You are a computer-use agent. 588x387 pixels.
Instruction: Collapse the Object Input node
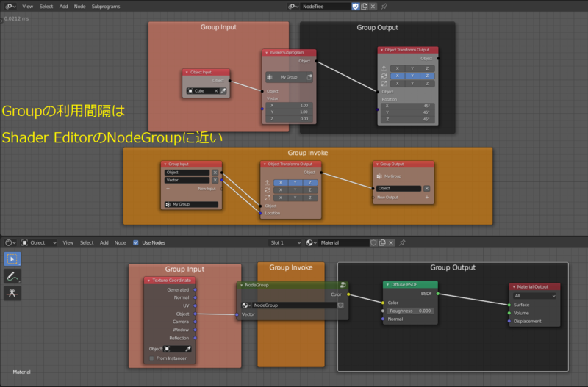click(x=187, y=72)
